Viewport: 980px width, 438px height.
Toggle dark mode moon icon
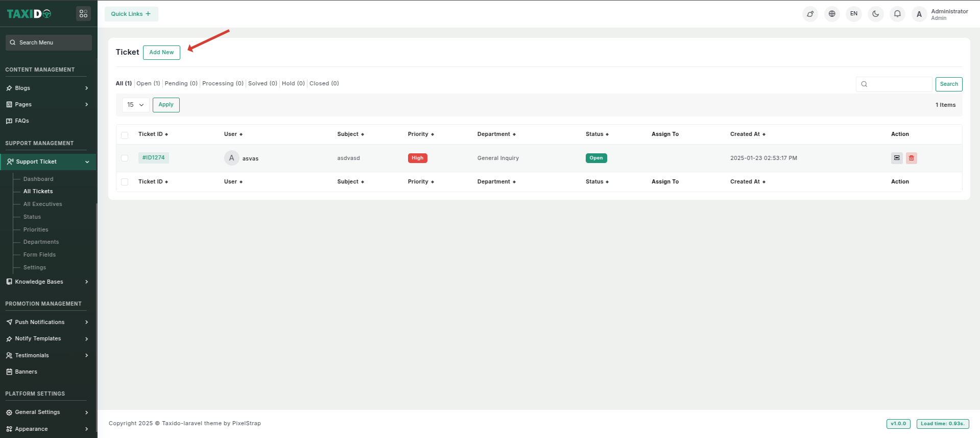(875, 14)
